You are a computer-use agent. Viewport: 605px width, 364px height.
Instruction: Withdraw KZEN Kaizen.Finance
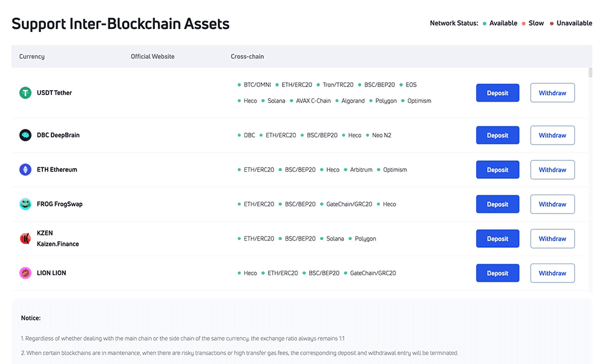pos(552,239)
